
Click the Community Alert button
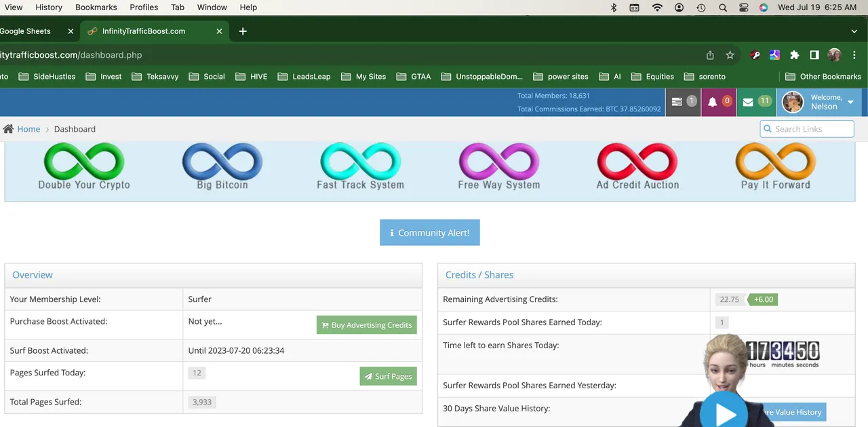pyautogui.click(x=429, y=233)
